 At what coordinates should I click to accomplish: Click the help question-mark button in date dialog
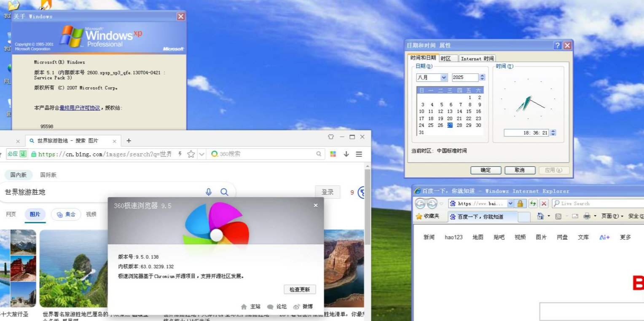pos(558,45)
